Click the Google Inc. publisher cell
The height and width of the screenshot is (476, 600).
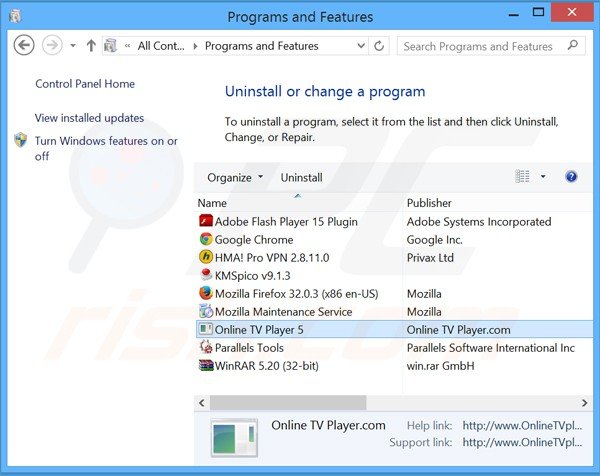pyautogui.click(x=435, y=240)
